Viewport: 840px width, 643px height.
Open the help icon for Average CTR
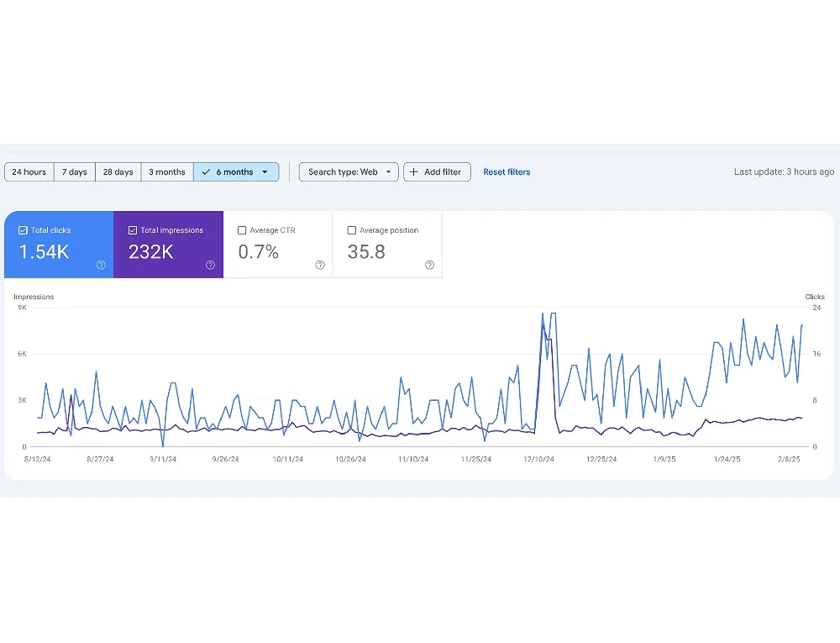coord(320,265)
